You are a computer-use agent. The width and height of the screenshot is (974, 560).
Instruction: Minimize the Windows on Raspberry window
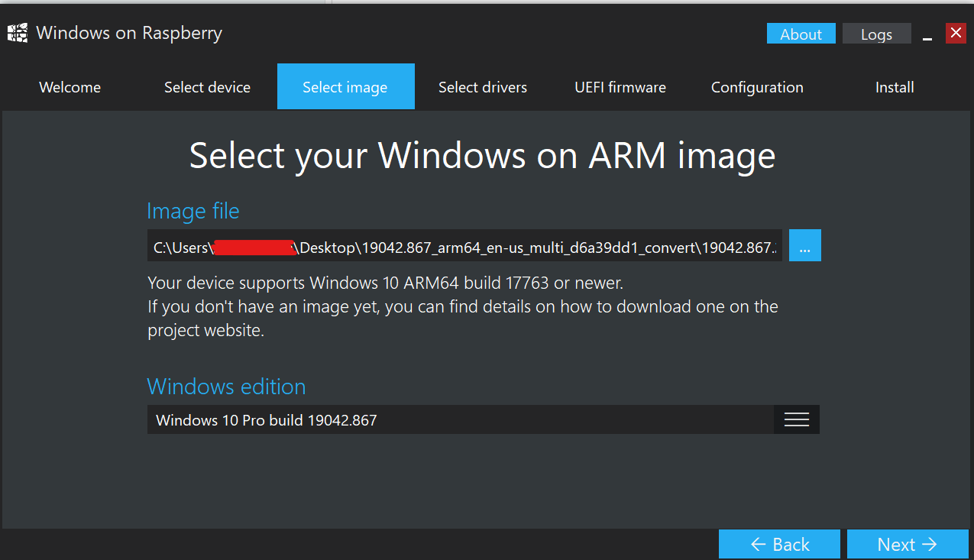click(927, 34)
